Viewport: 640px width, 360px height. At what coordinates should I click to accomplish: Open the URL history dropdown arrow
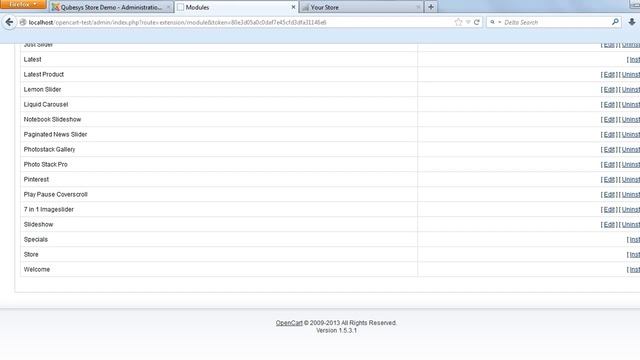pyautogui.click(x=468, y=22)
